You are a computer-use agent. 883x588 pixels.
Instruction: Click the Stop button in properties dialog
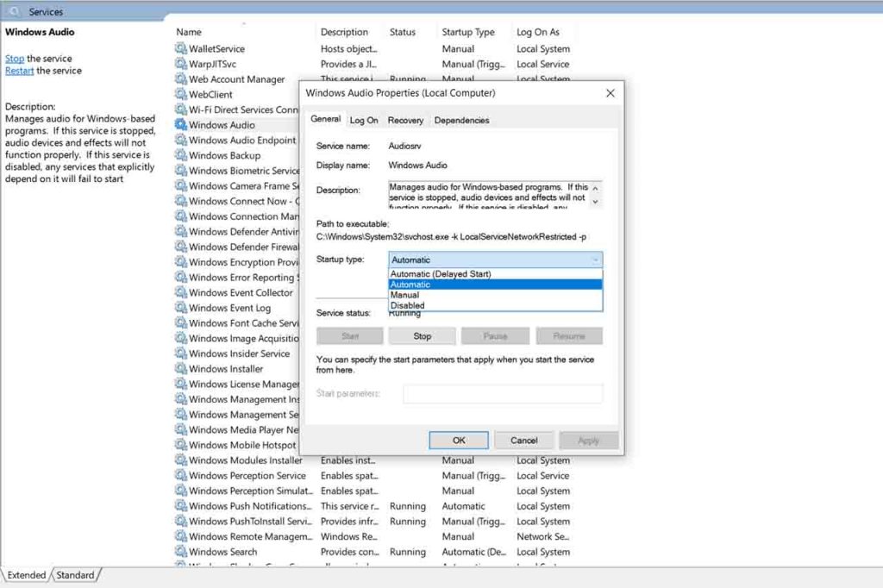click(423, 335)
